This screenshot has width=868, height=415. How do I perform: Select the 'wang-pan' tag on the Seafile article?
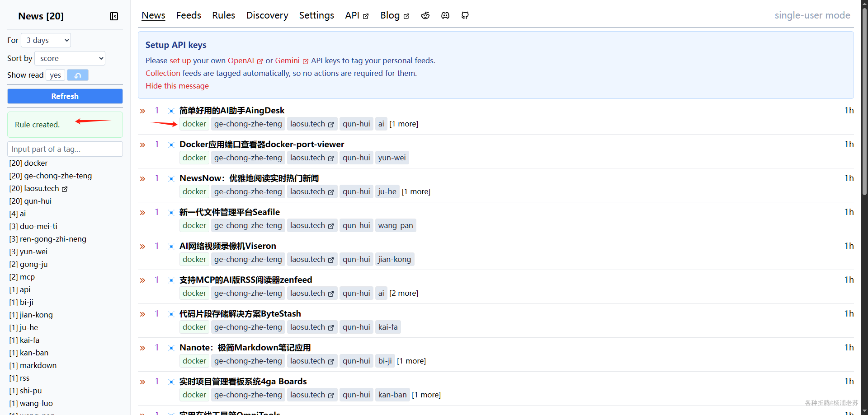(x=396, y=225)
